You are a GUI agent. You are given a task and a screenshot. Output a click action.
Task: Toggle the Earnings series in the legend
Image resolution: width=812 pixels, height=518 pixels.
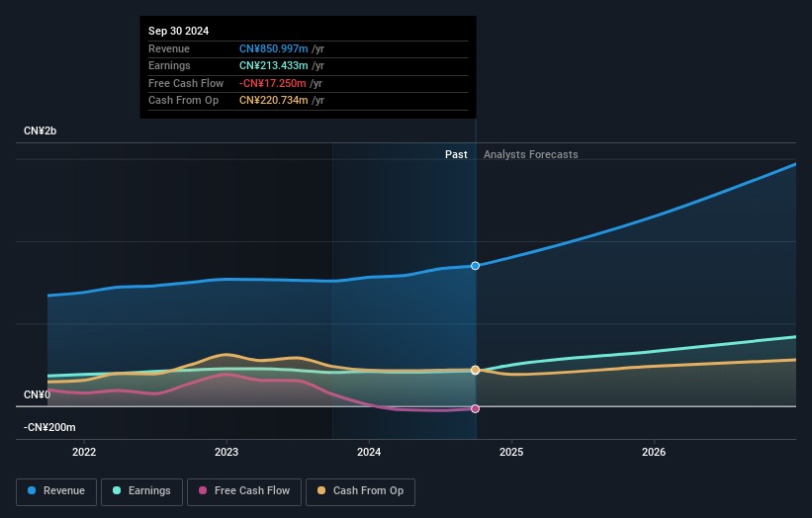141,491
